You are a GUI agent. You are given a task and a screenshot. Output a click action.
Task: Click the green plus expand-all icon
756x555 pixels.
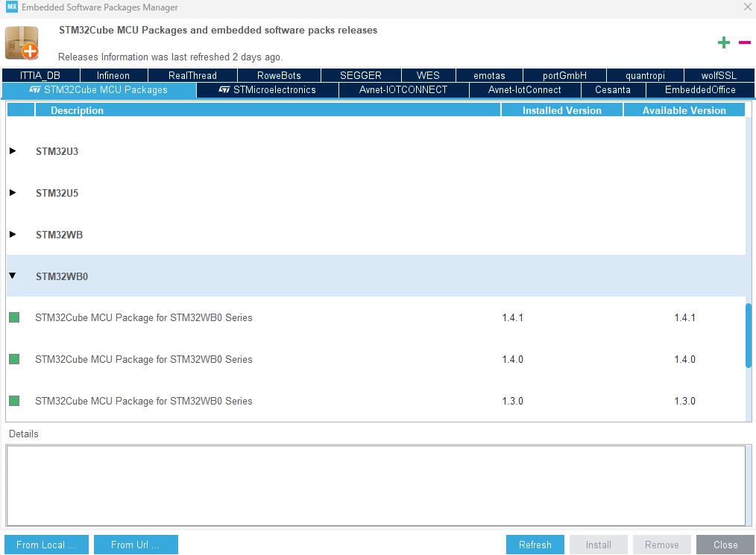pos(723,42)
